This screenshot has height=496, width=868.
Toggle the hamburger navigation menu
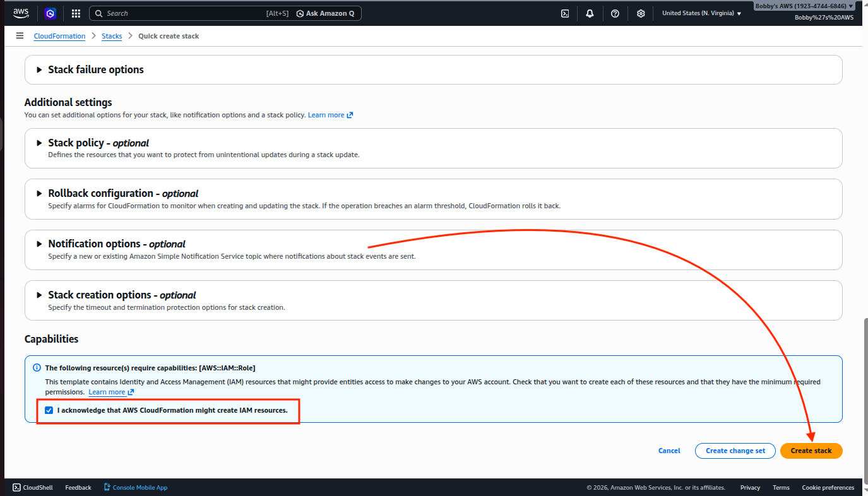[x=20, y=36]
